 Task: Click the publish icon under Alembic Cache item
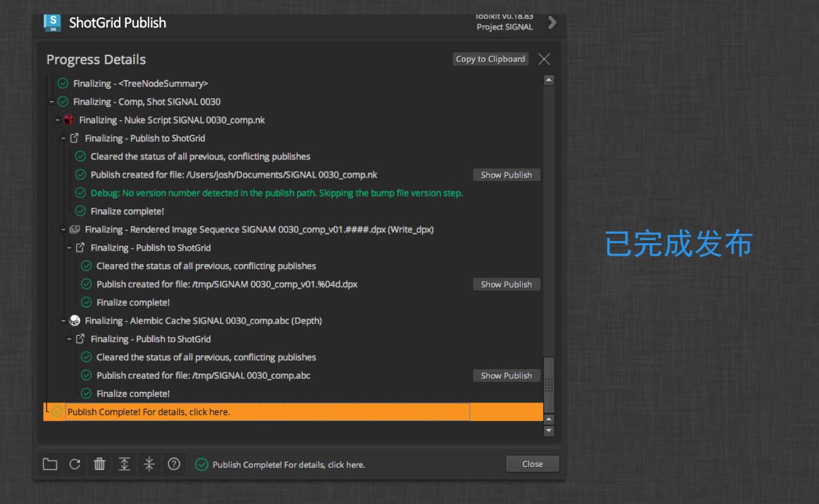pyautogui.click(x=80, y=339)
